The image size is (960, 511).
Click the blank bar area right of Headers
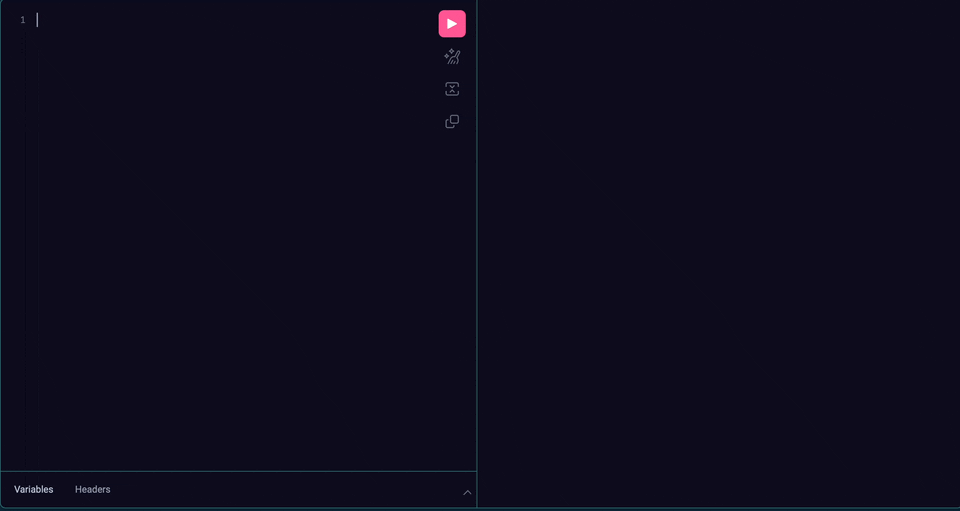click(280, 489)
